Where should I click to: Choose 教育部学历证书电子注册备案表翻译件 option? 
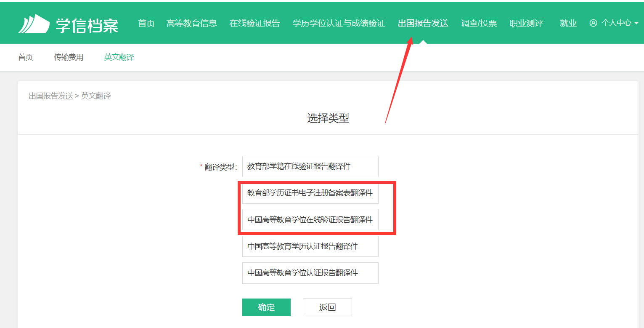tap(310, 193)
